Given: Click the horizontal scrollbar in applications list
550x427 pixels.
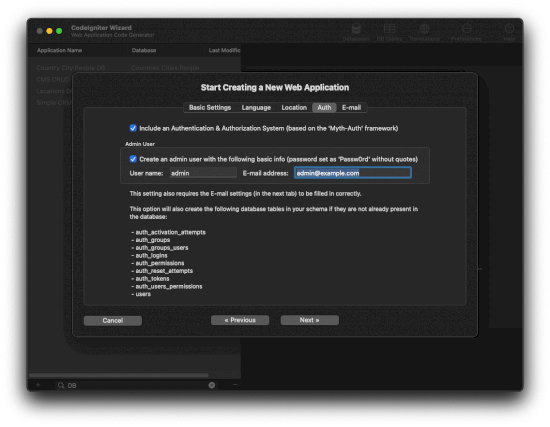Looking at the screenshot, I should pyautogui.click(x=119, y=375).
